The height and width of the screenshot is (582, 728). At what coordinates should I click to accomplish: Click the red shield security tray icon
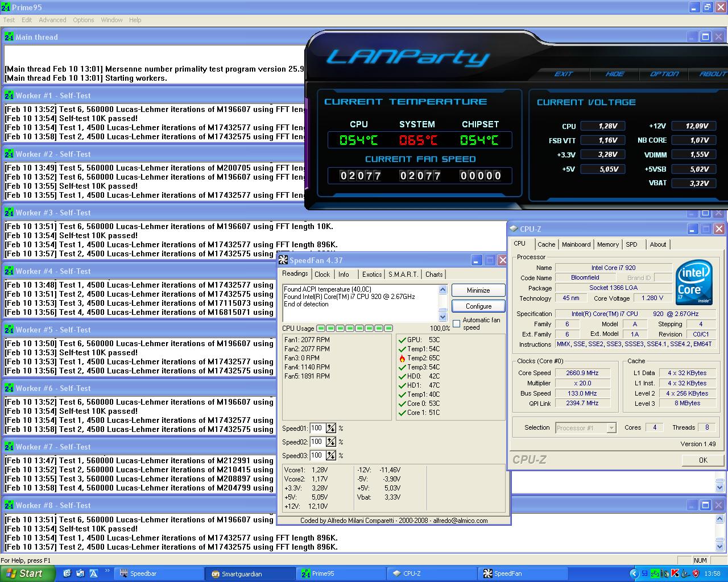(x=696, y=573)
